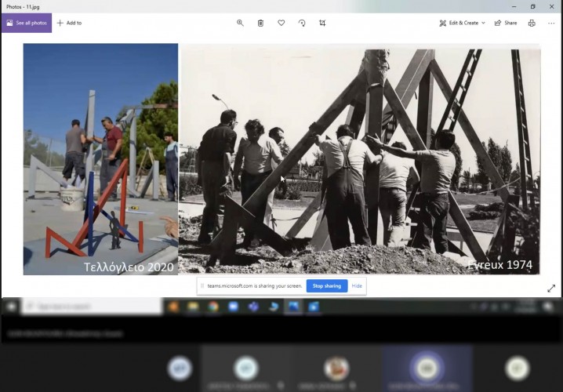This screenshot has height=392, width=563.
Task: Click the Share button in toolbar
Action: (506, 23)
